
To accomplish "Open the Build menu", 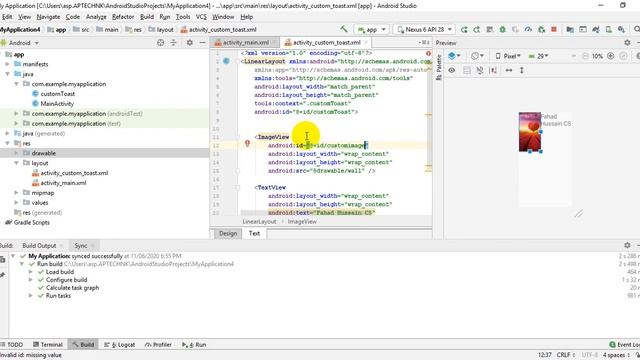I will pos(147,17).
